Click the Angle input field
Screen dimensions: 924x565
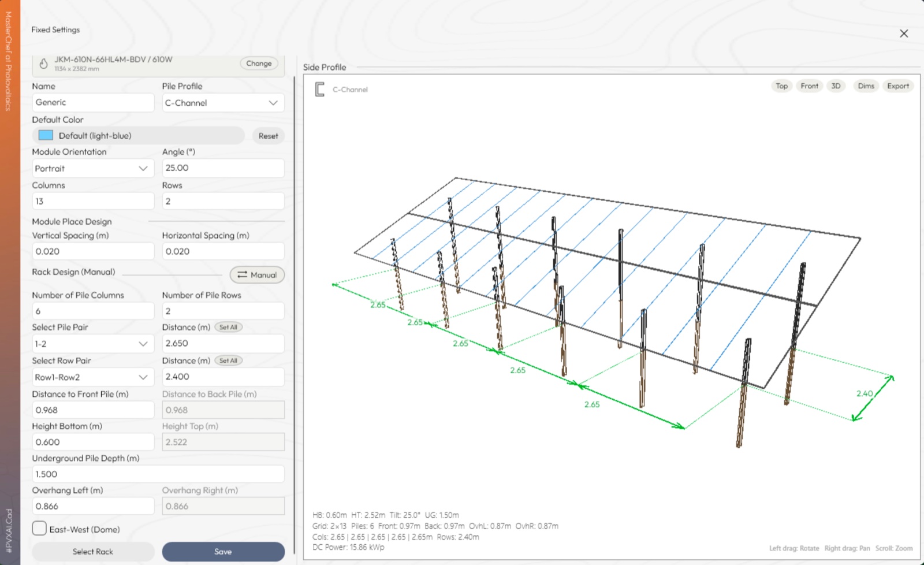tap(223, 168)
